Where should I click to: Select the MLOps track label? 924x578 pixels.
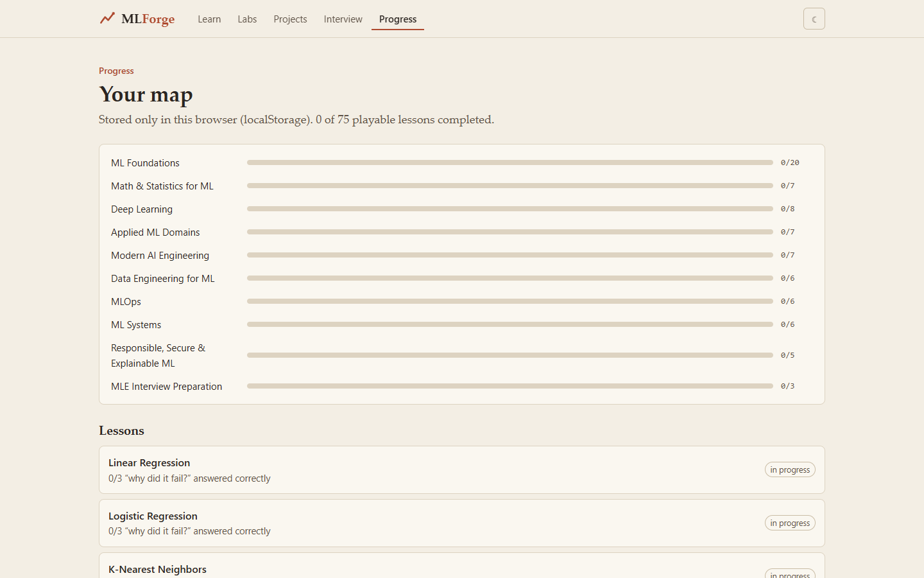(126, 302)
